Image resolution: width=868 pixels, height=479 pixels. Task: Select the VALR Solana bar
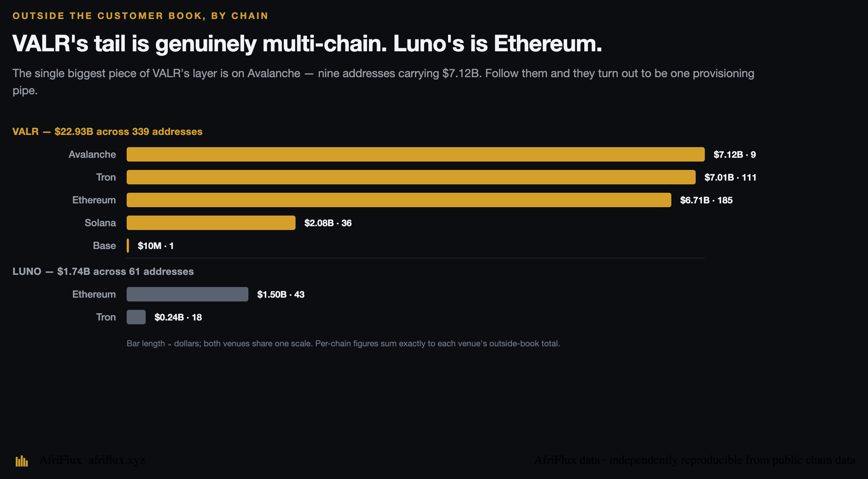[211, 223]
